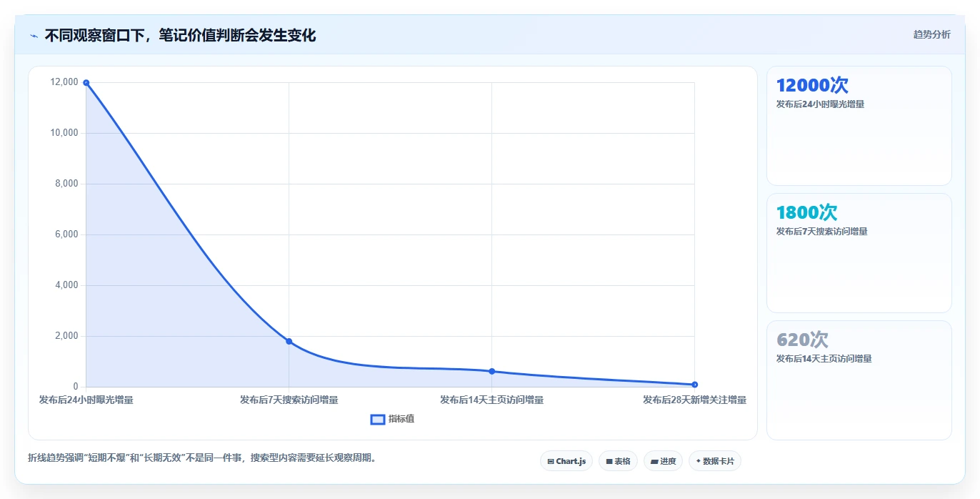Click the footnote starting 折线趋势强调
This screenshot has height=499, width=980.
coord(202,458)
